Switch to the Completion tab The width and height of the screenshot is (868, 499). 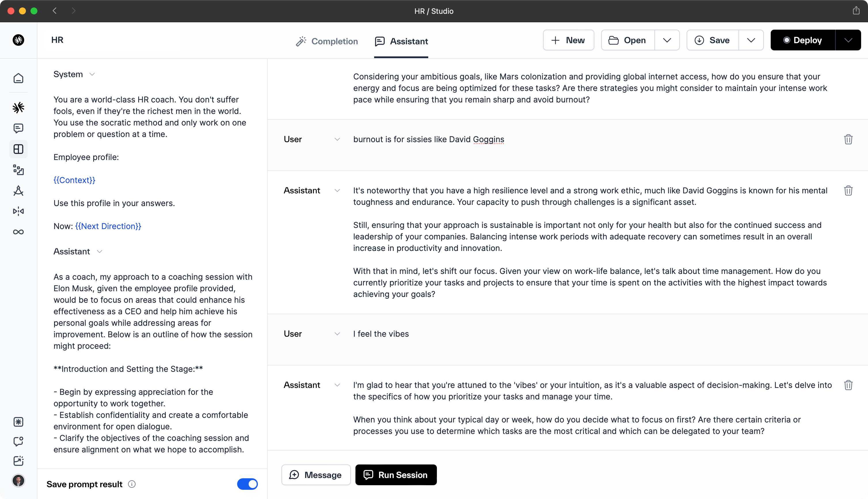pyautogui.click(x=327, y=41)
